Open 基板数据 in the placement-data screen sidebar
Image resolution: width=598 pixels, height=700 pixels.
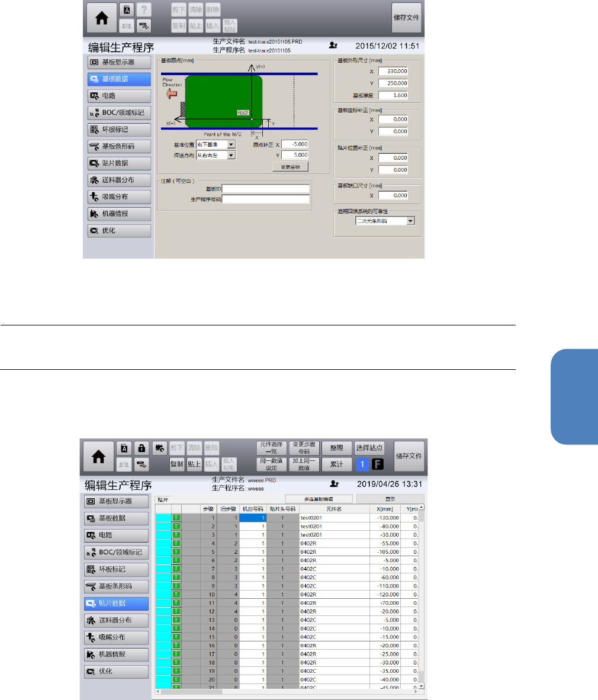tap(116, 518)
